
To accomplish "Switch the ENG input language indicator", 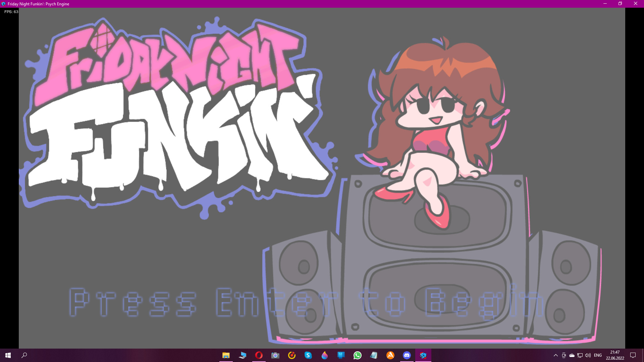I will [598, 355].
